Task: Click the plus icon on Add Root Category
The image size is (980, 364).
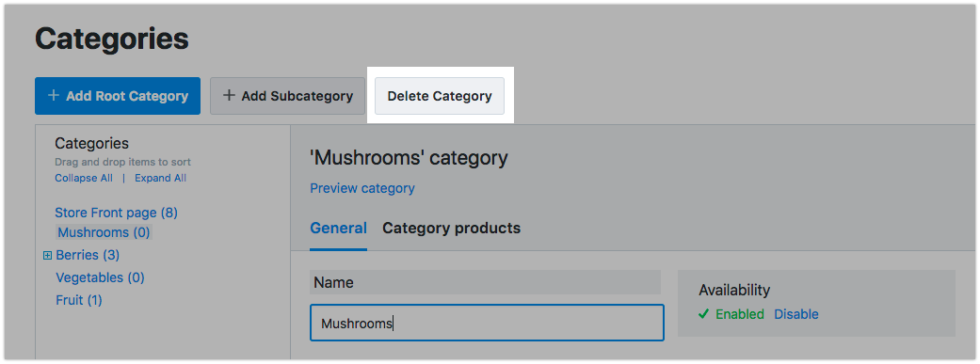Action: (x=54, y=96)
